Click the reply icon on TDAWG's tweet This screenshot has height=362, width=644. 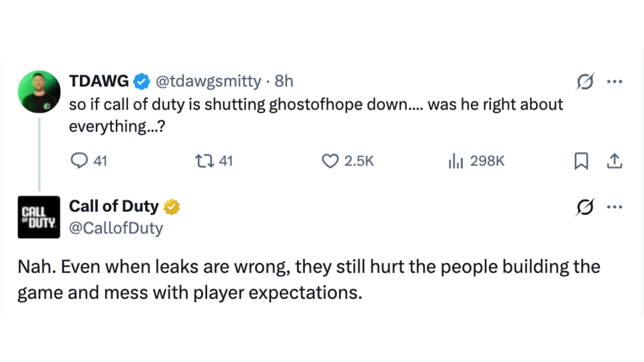(x=79, y=161)
